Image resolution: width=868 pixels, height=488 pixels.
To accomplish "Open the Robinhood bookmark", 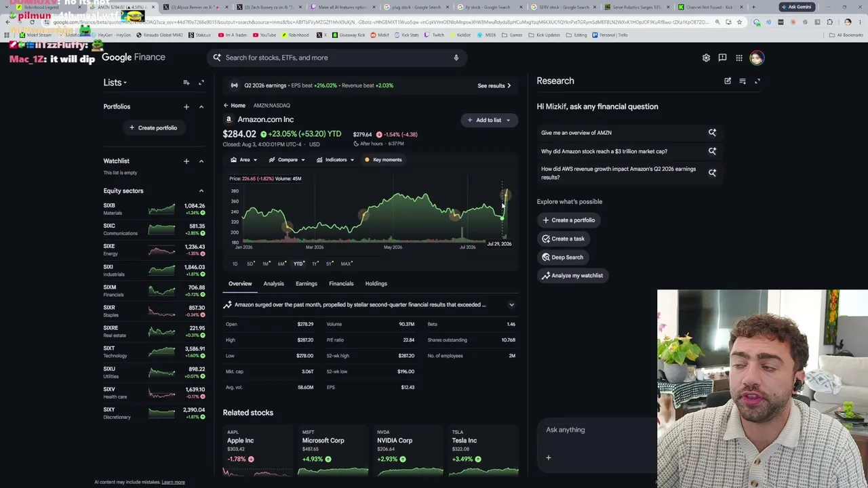I will coord(295,35).
